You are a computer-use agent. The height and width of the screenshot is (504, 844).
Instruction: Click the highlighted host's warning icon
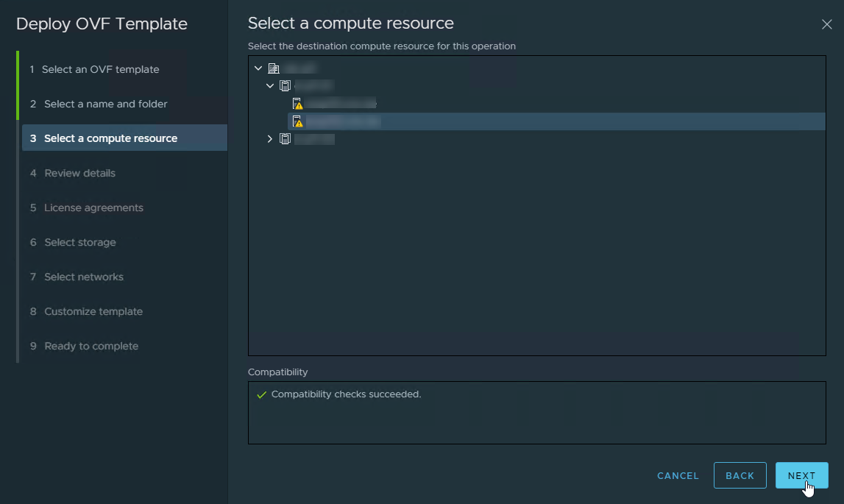point(297,121)
